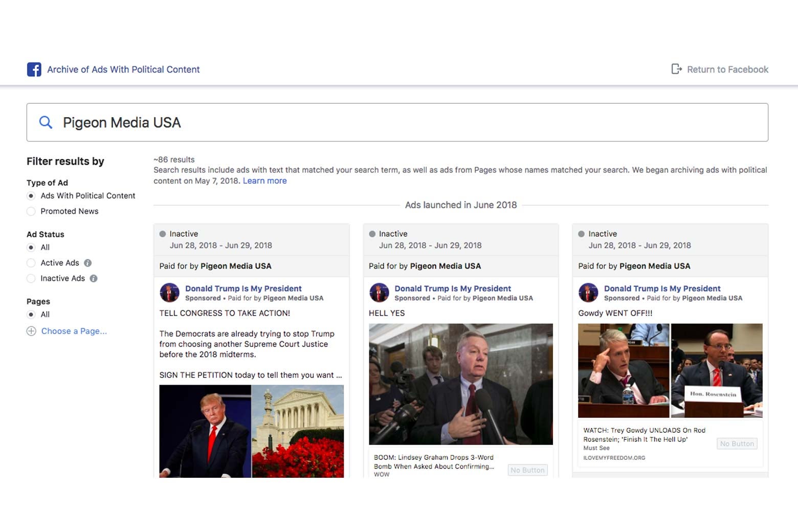Click Return to Facebook link

[727, 70]
